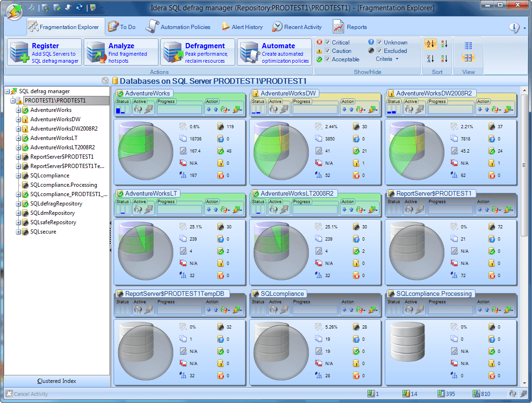Viewport: 532px width, 403px height.
Task: Switch to the To Do tab
Action: (x=122, y=27)
